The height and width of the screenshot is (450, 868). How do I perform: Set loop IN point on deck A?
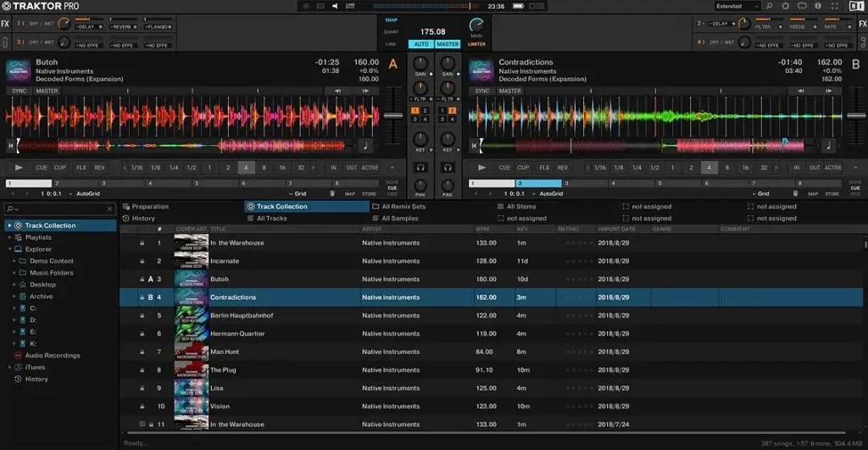pyautogui.click(x=333, y=168)
